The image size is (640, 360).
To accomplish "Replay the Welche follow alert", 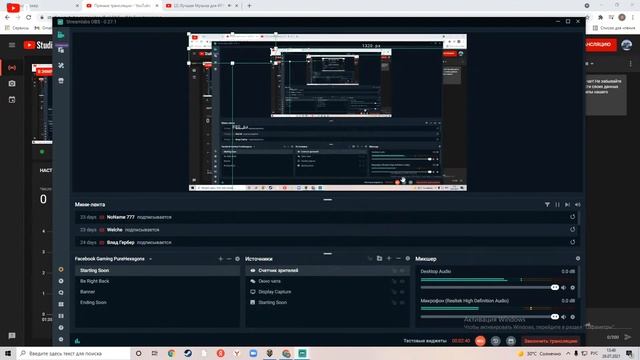I will (573, 230).
